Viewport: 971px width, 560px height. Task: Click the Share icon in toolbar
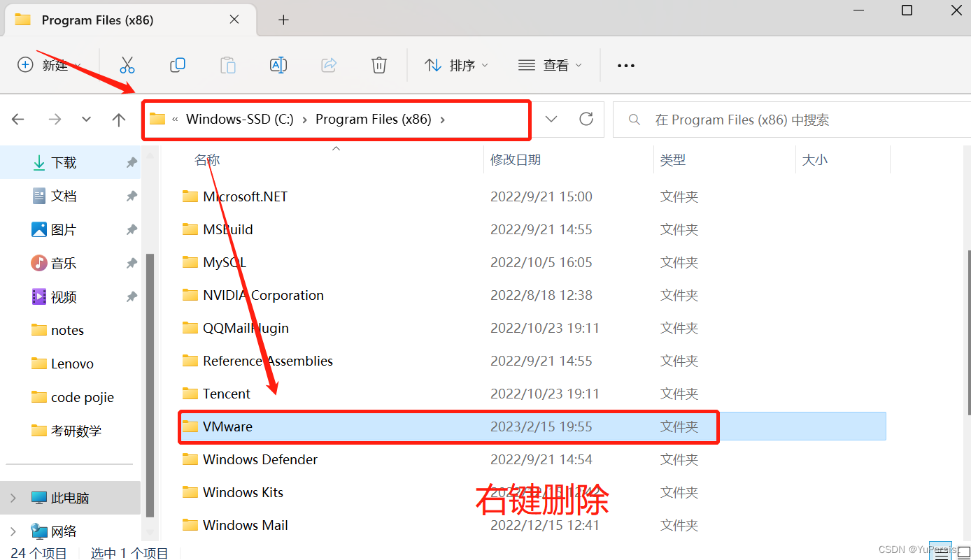click(x=329, y=65)
